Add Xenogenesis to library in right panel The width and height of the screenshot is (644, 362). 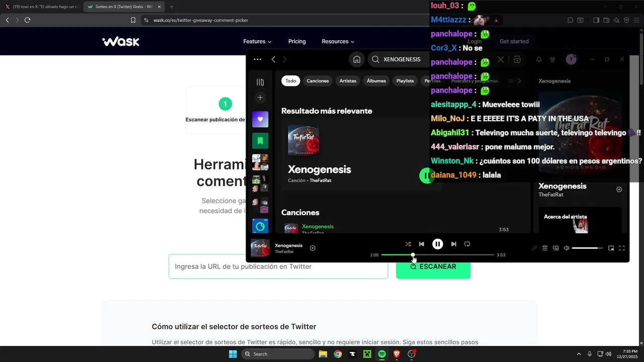pos(619,190)
